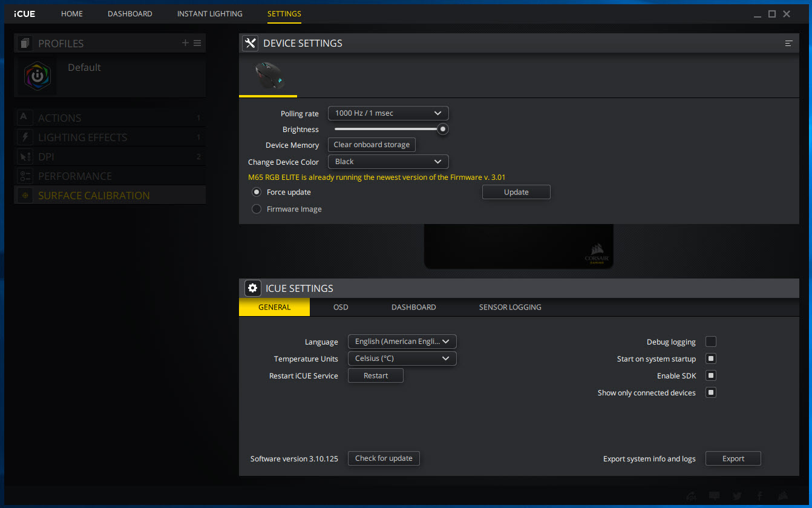Click the Profiles header label
This screenshot has width=812, height=508.
[61, 44]
